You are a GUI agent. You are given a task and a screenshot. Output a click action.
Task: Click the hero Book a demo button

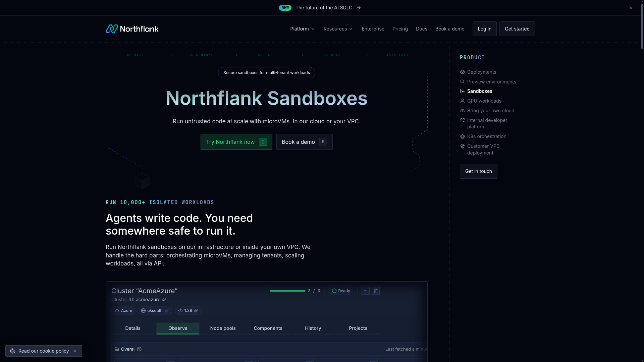(305, 142)
